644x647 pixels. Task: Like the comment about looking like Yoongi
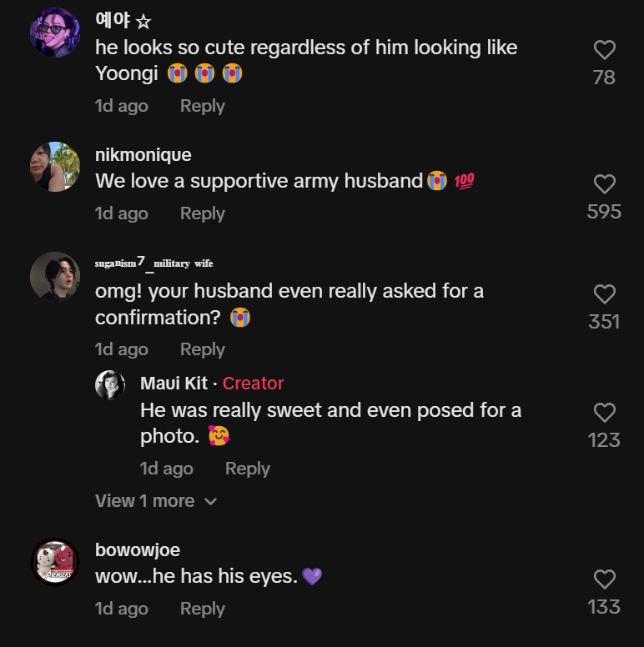(x=604, y=51)
